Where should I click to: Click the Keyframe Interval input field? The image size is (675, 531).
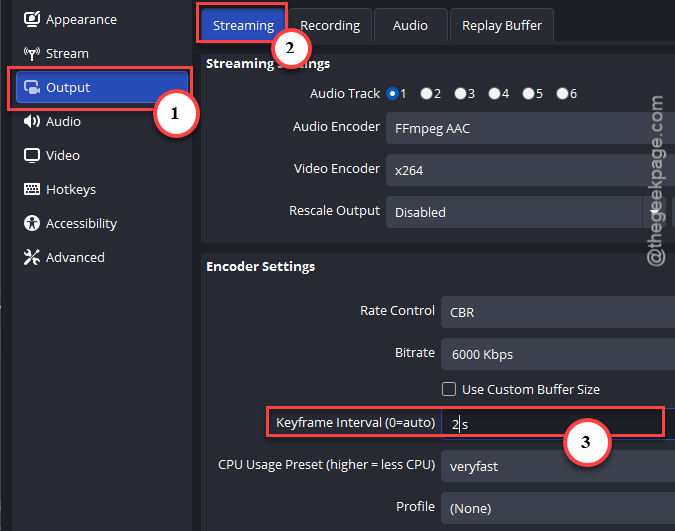click(558, 423)
